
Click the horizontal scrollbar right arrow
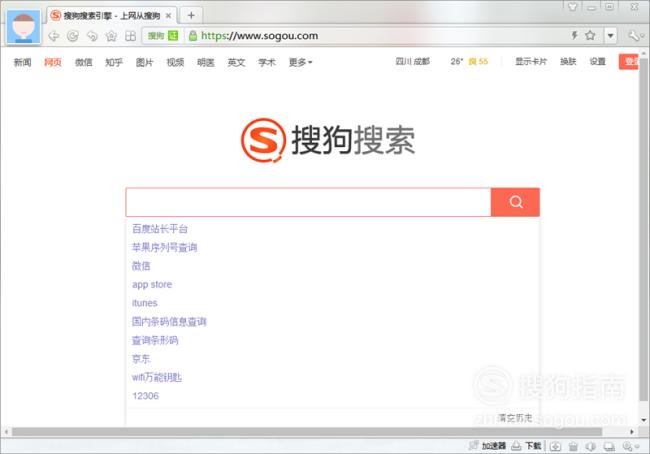click(632, 432)
